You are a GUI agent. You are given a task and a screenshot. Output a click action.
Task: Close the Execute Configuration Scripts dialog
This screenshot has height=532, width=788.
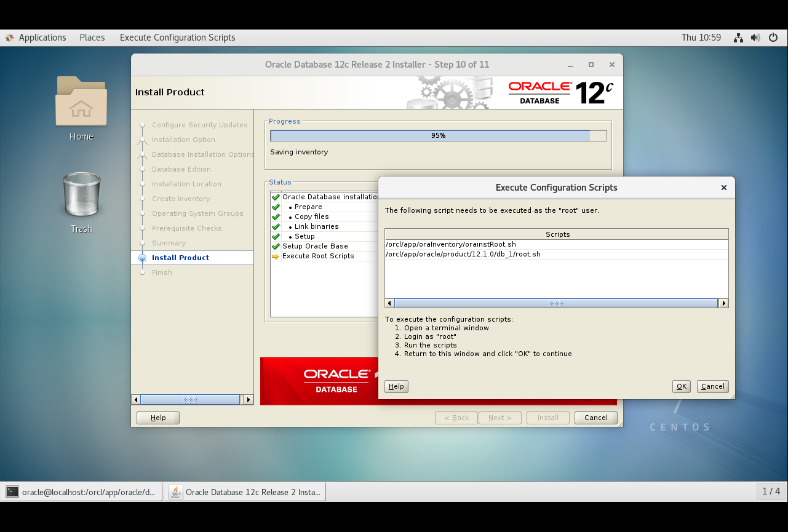tap(723, 188)
